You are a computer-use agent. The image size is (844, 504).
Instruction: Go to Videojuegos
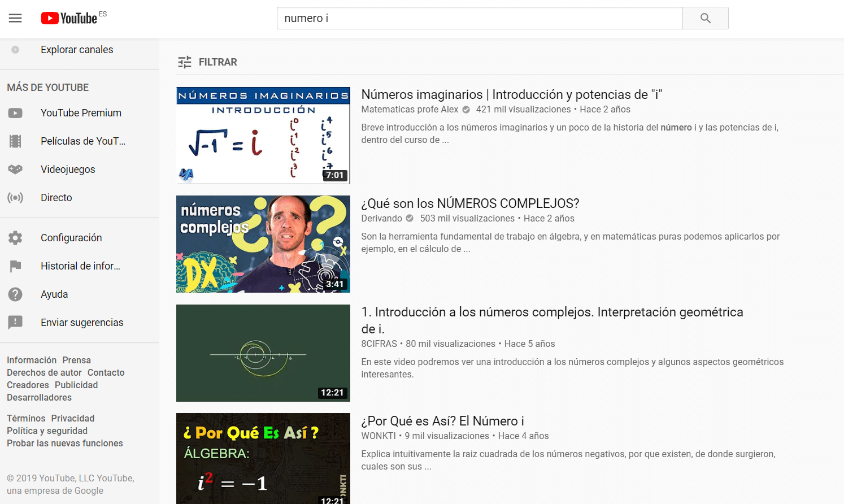pyautogui.click(x=68, y=170)
